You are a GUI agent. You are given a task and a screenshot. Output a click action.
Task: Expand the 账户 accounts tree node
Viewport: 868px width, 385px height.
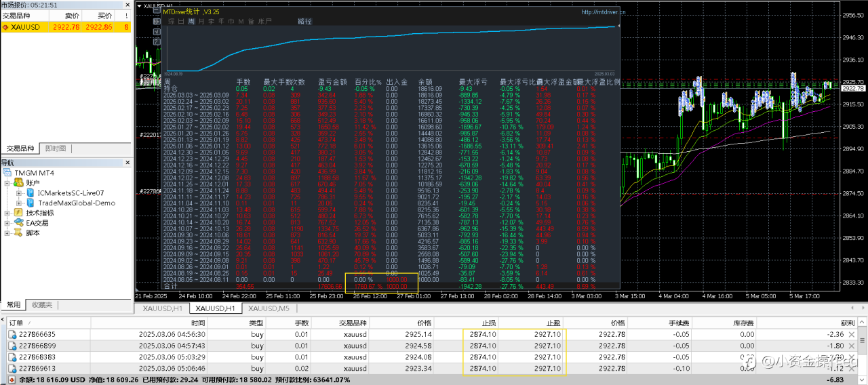coord(7,183)
